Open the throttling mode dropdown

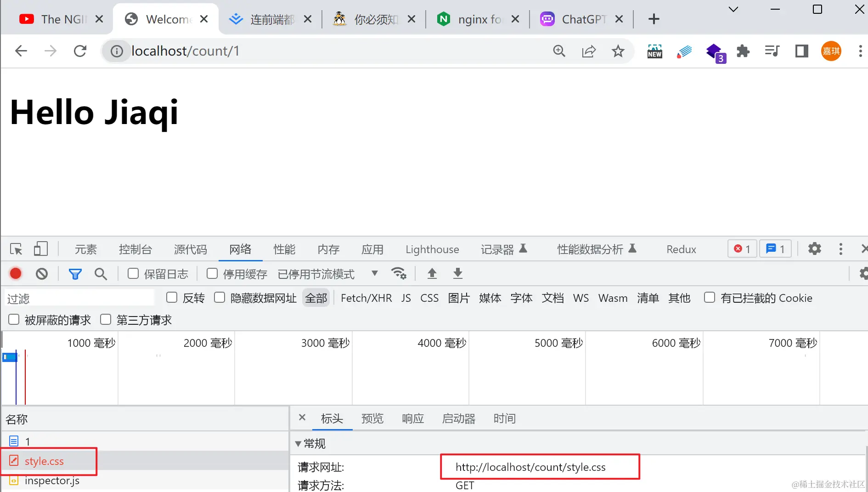tap(328, 274)
